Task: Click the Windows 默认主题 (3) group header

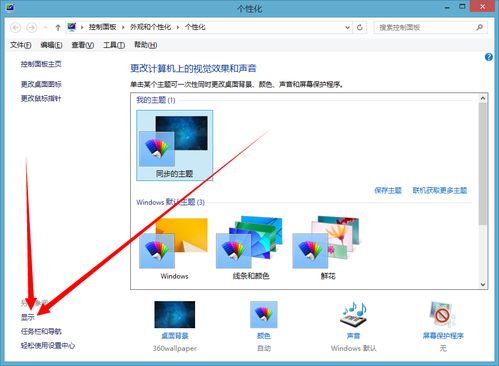Action: [x=170, y=202]
